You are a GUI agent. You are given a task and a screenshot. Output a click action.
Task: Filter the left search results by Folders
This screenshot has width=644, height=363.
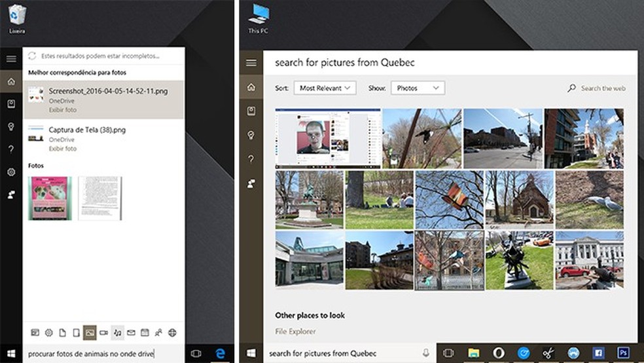tap(76, 333)
